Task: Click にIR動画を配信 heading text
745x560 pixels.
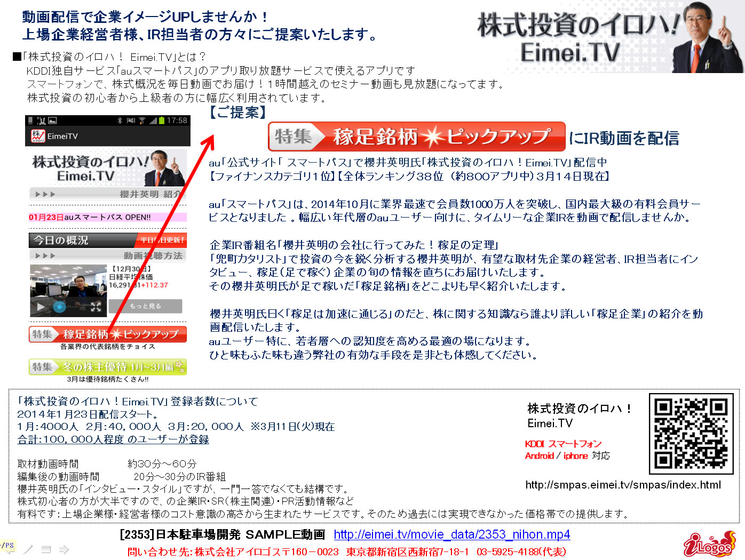Action: pyautogui.click(x=624, y=138)
